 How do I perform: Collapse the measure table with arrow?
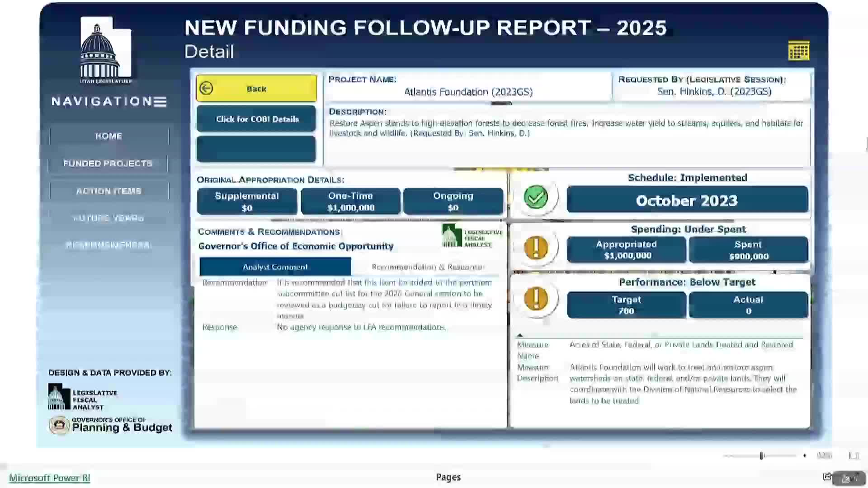(x=520, y=335)
